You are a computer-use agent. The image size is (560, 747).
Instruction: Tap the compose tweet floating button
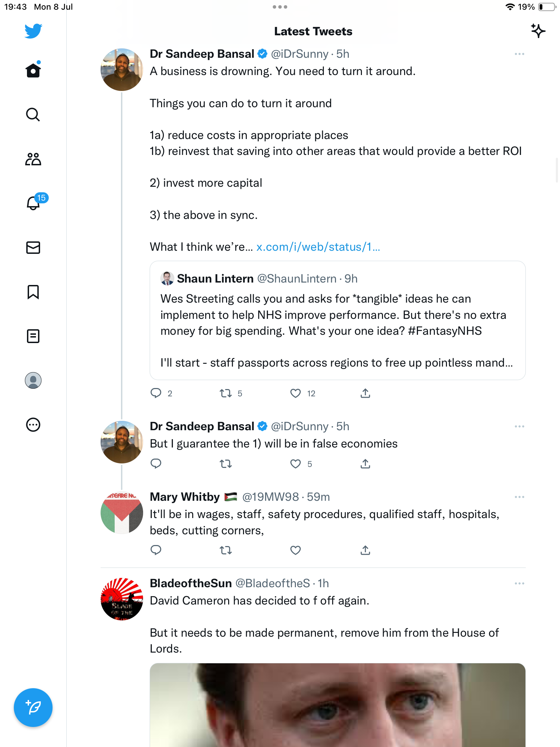tap(33, 708)
